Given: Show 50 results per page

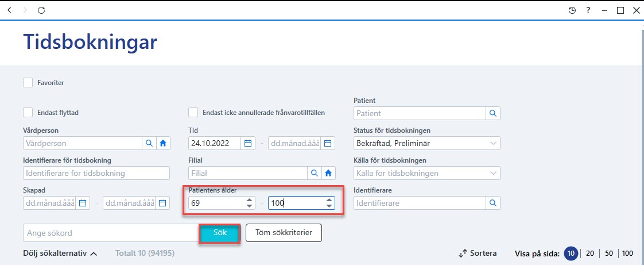Looking at the screenshot, I should coord(609,254).
